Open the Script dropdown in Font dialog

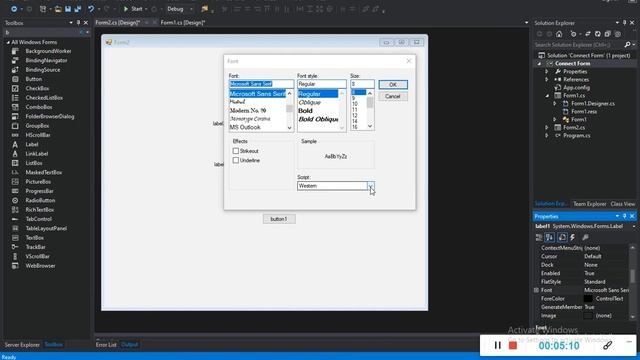click(371, 186)
